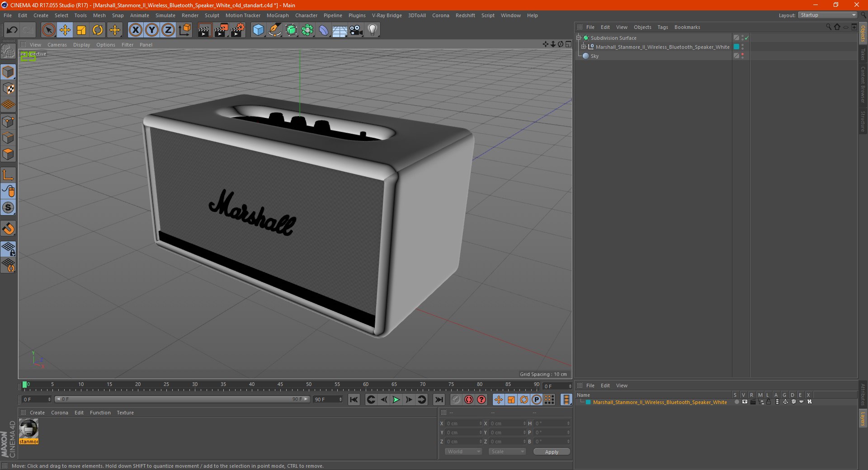Open the array modeling objects icon
This screenshot has height=470, width=868.
point(307,30)
